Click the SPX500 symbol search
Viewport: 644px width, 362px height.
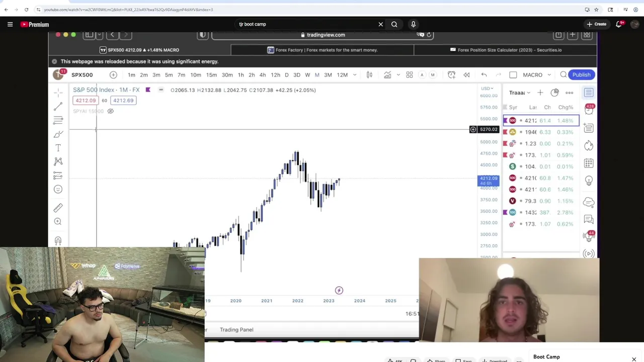[x=82, y=75]
